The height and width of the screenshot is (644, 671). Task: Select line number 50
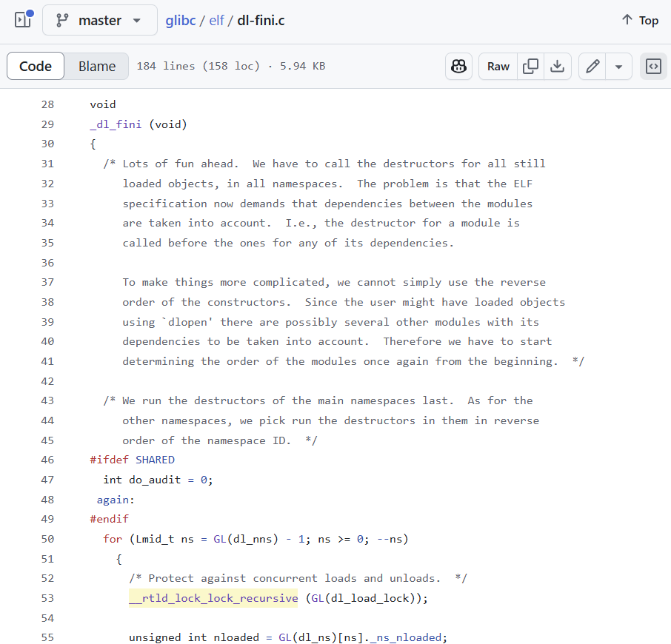point(47,539)
